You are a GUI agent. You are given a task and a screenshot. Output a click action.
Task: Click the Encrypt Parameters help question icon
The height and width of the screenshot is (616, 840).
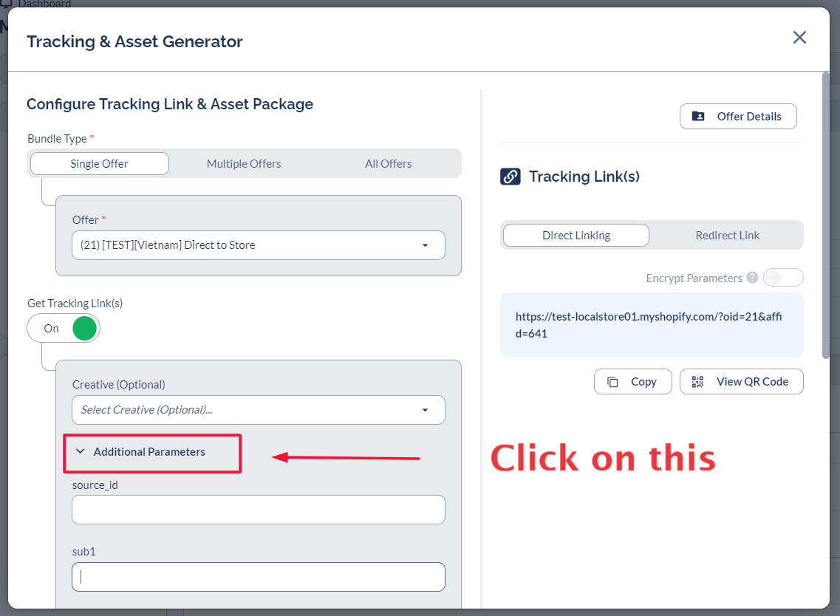pyautogui.click(x=752, y=278)
